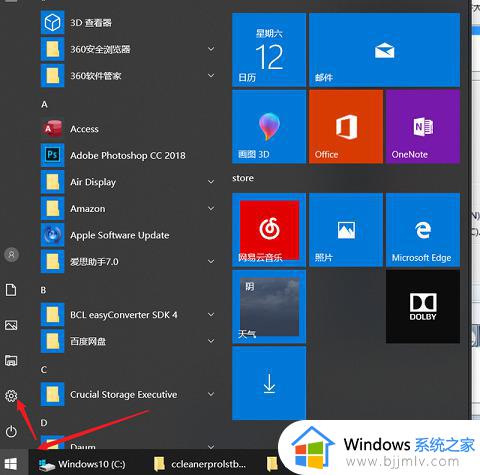
Task: Open the 日历 calendar tile
Action: click(x=269, y=50)
